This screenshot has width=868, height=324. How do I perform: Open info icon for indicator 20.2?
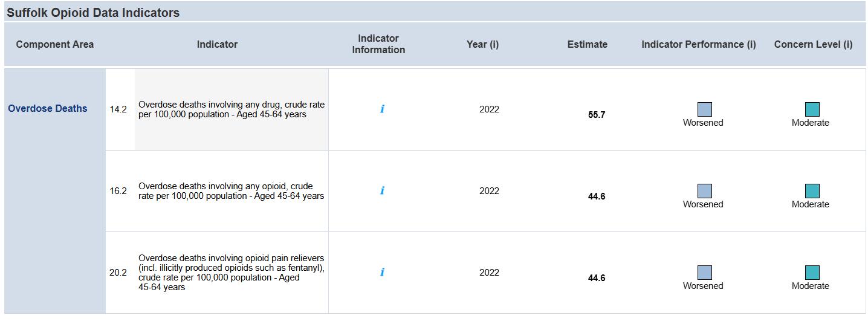[x=382, y=273]
